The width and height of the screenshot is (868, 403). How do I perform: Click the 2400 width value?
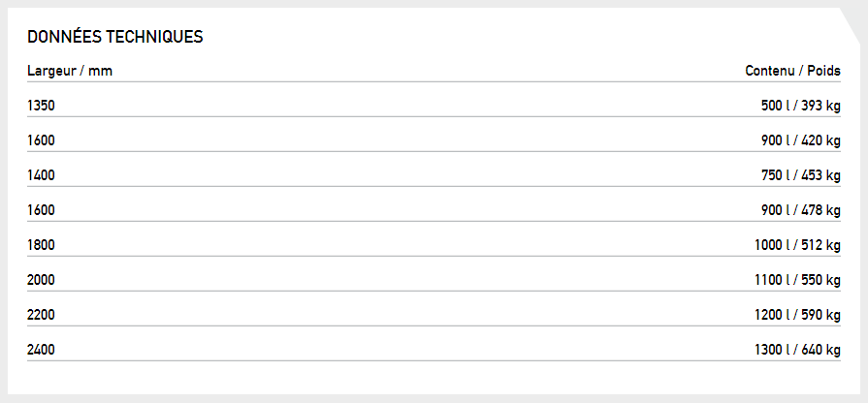[41, 350]
